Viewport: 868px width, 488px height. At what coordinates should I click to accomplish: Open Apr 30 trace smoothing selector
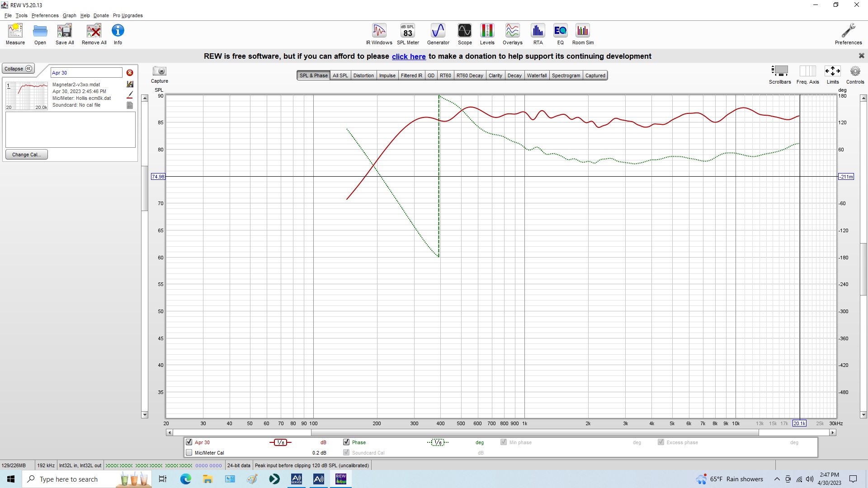(280, 442)
